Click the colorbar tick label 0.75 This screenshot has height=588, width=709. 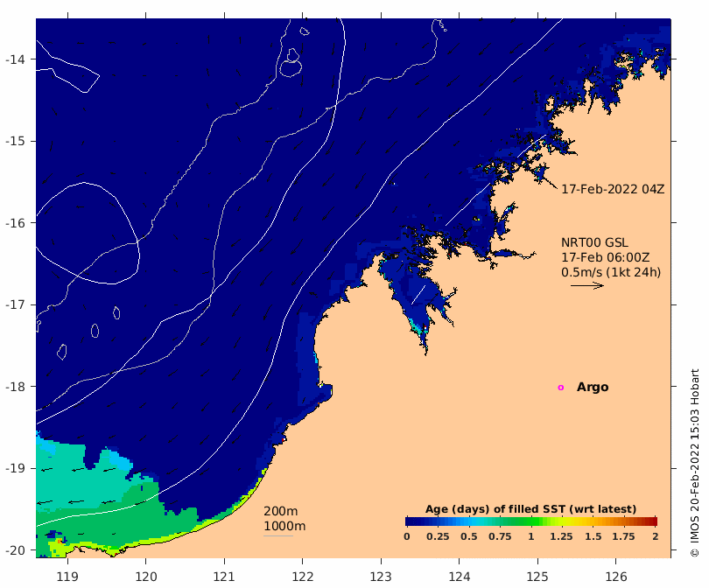click(500, 536)
